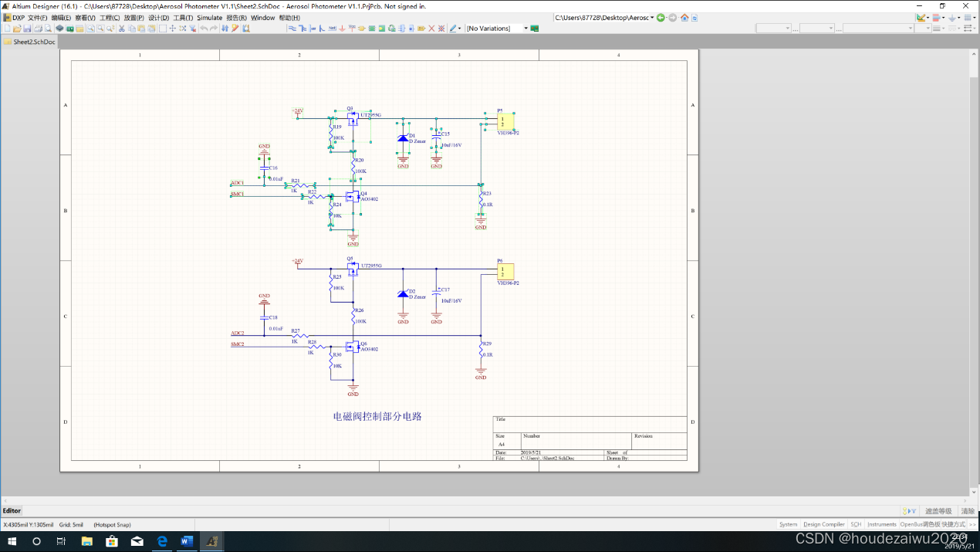Open the 放置(P) menu
Screen dimensions: 980x552
click(133, 17)
